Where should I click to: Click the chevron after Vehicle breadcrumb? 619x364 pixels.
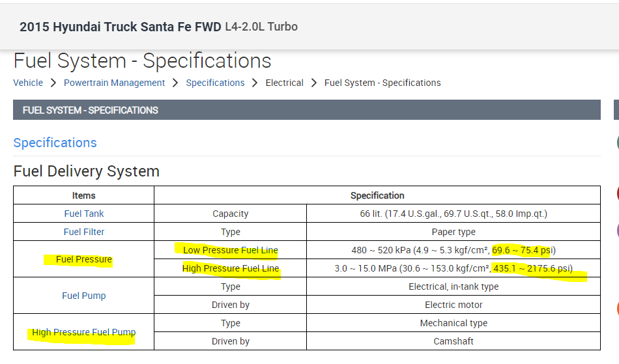point(53,83)
